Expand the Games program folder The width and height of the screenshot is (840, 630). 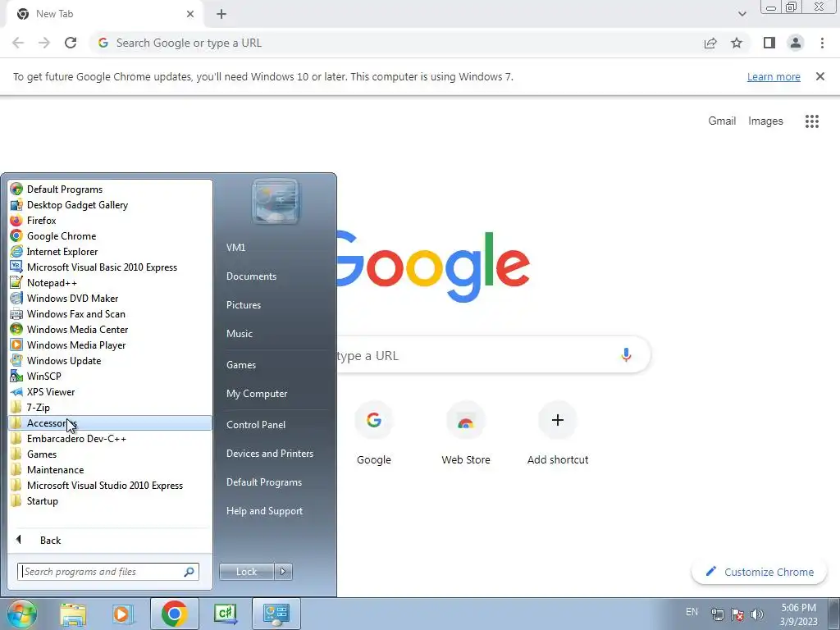pos(110,454)
